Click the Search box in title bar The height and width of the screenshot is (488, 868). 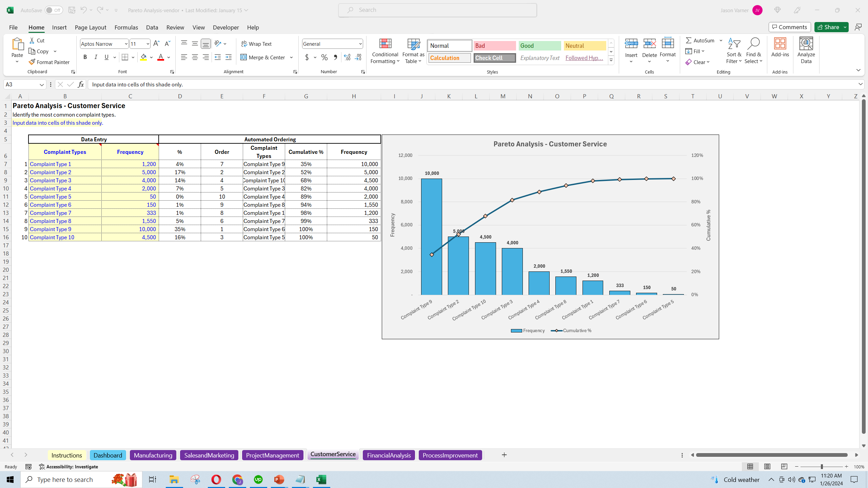[437, 10]
